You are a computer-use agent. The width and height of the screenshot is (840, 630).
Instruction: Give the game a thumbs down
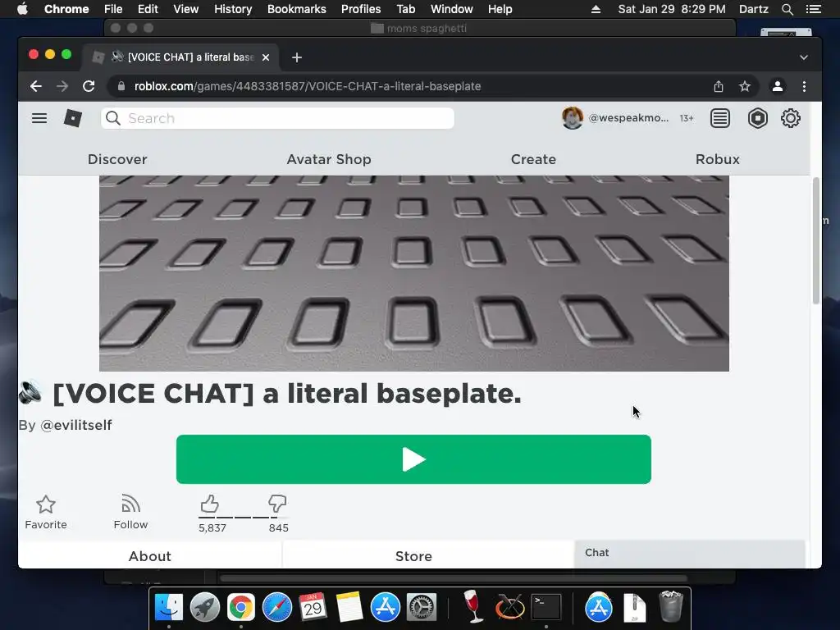[277, 504]
